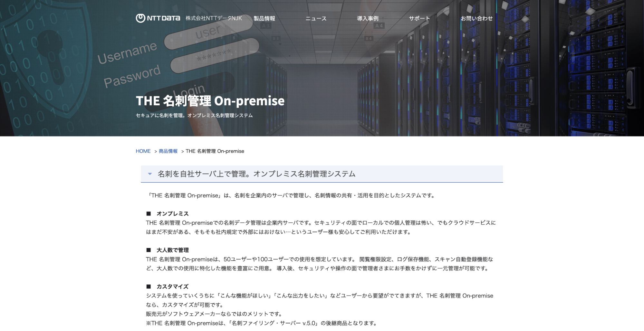Click the 名刺を自社サーバ上で管理 section header
This screenshot has height=331, width=644.
256,174
